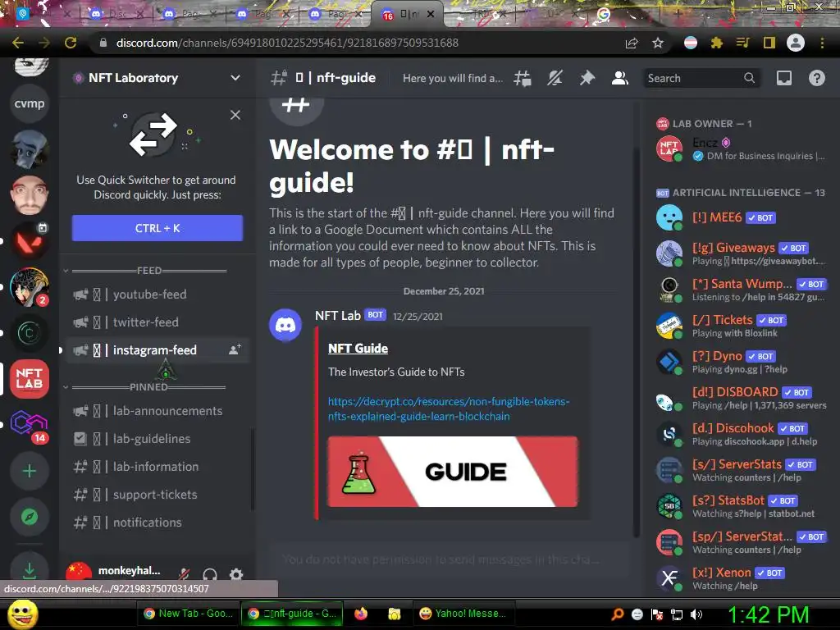Open the youtube-feed channel
The image size is (840, 630).
(x=157, y=294)
